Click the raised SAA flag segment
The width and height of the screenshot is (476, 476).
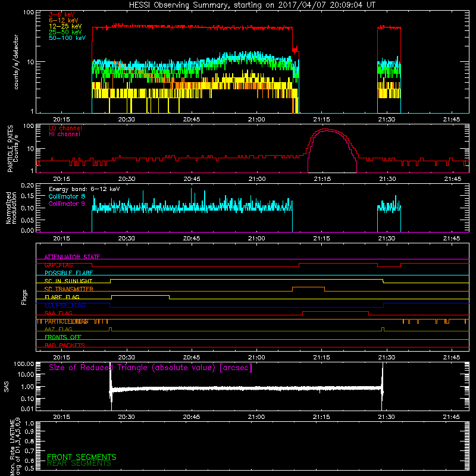336,311
